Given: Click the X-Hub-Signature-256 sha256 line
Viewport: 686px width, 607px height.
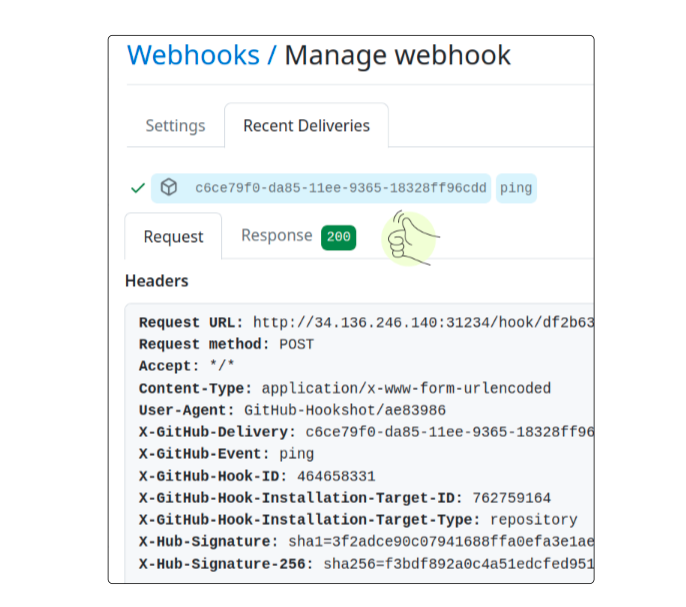Looking at the screenshot, I should [366, 564].
